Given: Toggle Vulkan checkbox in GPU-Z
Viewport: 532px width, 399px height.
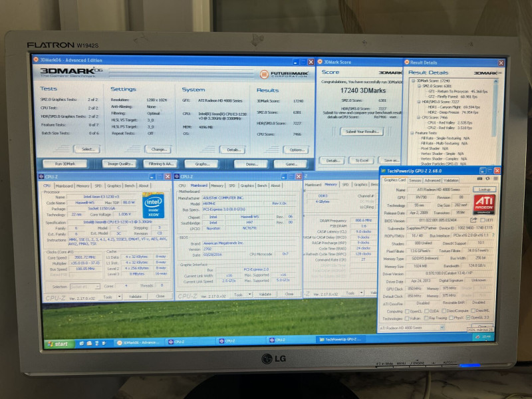Looking at the screenshot, I should pyautogui.click(x=407, y=319).
